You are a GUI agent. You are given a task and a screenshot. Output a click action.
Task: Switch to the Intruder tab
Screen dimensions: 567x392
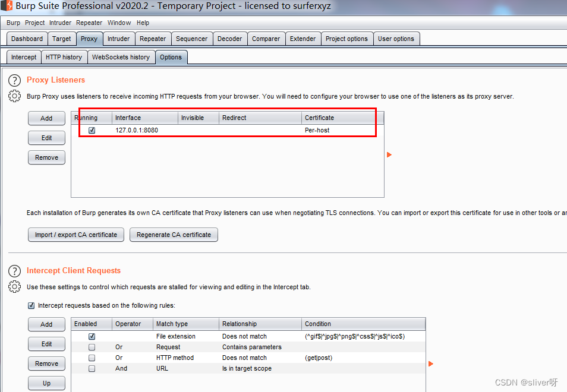click(119, 39)
